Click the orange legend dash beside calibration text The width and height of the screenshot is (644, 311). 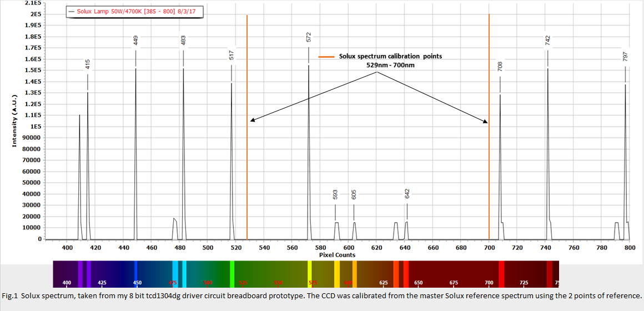click(326, 57)
